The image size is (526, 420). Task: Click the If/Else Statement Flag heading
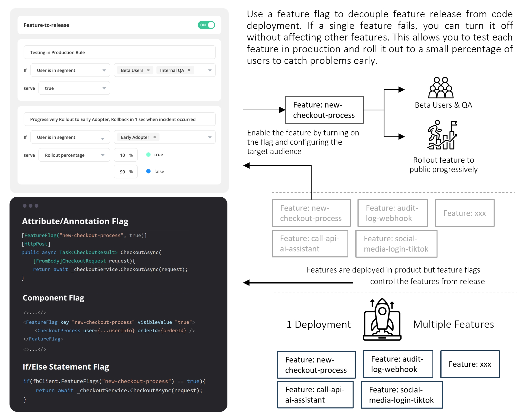point(66,367)
